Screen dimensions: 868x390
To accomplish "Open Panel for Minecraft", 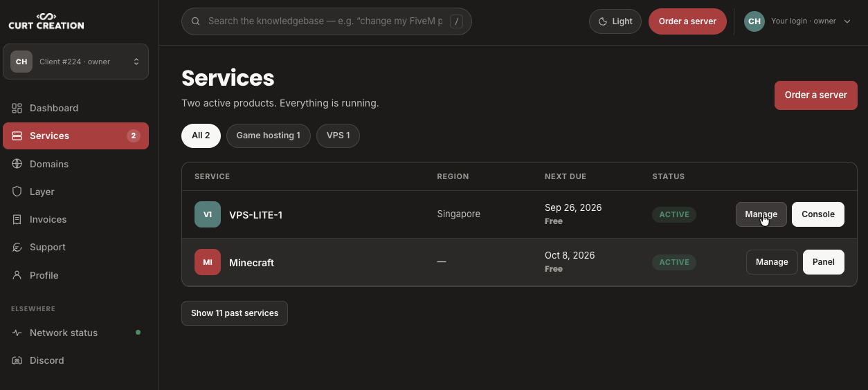I will point(823,262).
